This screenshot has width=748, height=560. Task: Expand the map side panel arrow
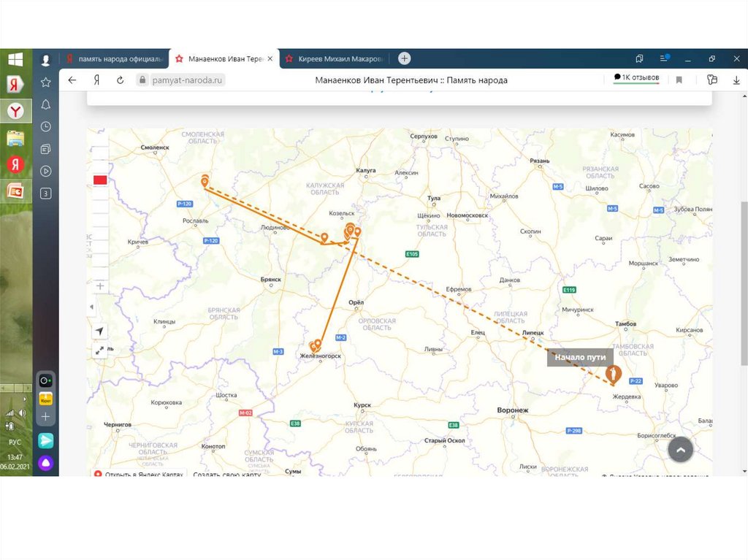[x=91, y=307]
